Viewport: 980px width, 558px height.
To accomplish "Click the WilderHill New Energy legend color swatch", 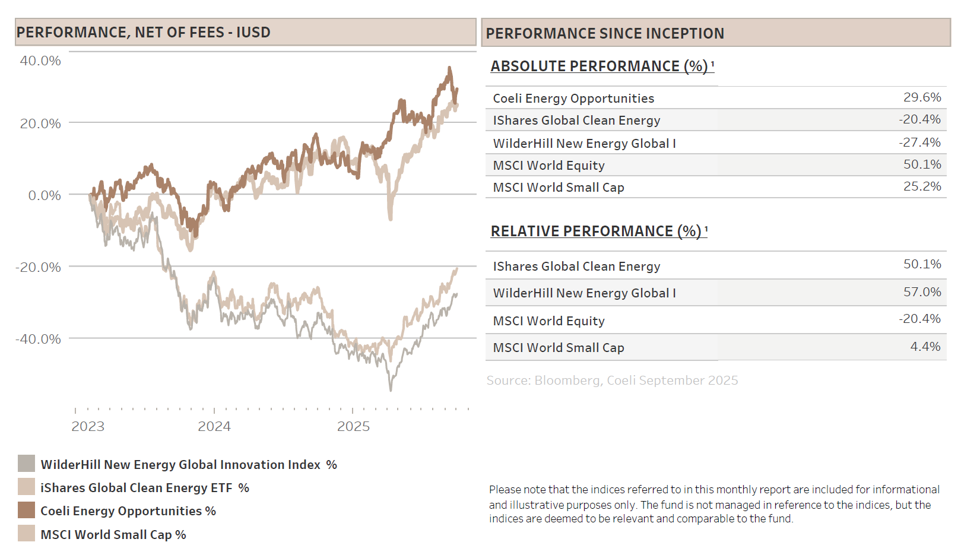I will [26, 464].
